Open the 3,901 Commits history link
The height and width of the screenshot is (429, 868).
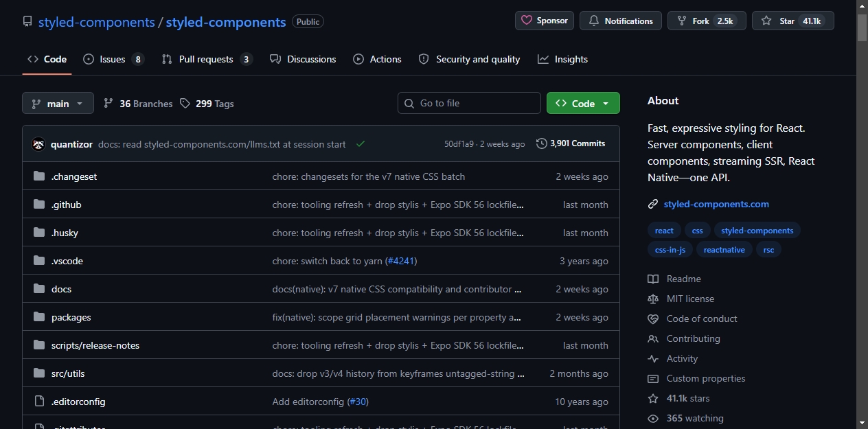(571, 143)
